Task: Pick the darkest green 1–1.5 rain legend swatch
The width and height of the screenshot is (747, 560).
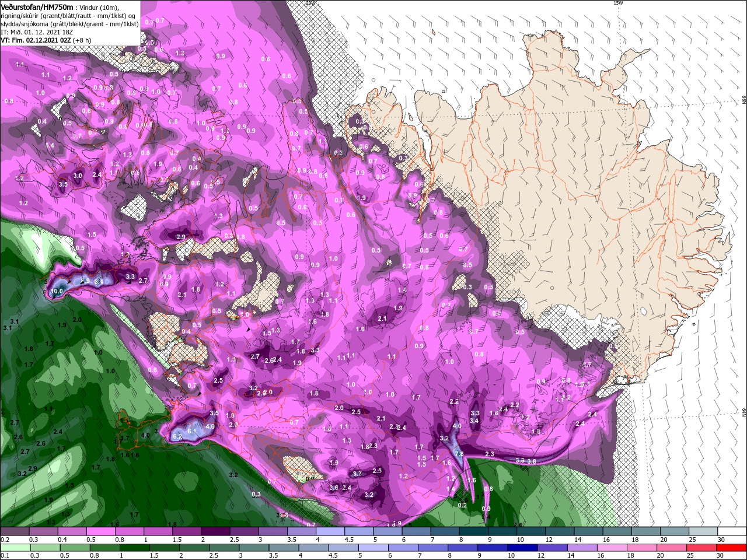Action: point(136,548)
